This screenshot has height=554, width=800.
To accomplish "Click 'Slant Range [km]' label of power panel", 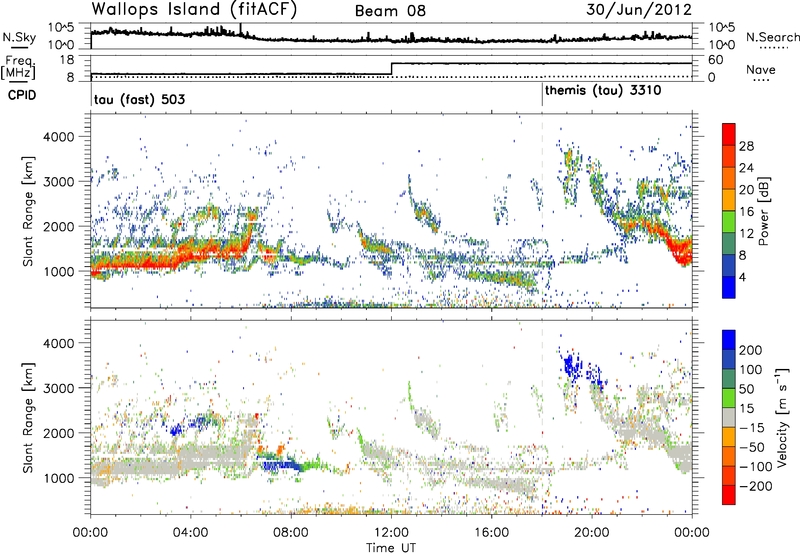I will [28, 211].
